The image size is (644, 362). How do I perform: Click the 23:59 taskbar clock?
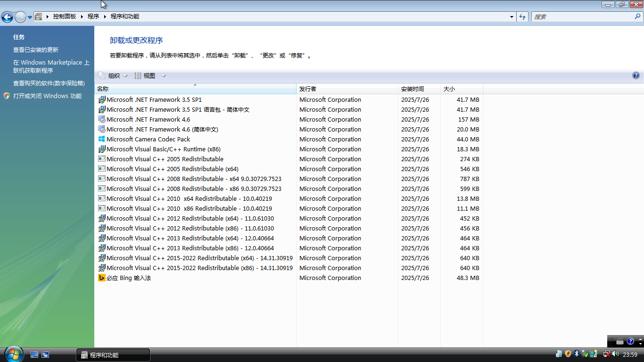tap(630, 354)
